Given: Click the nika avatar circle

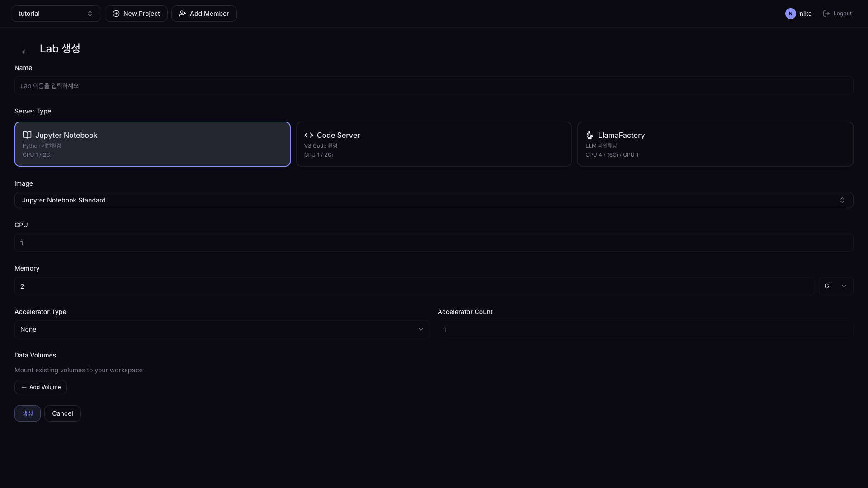Looking at the screenshot, I should [x=790, y=14].
